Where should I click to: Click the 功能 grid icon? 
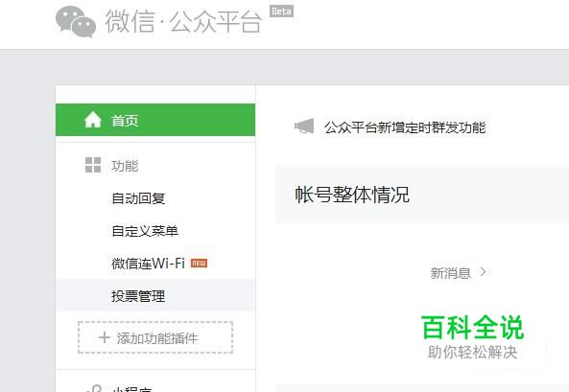pos(93,165)
